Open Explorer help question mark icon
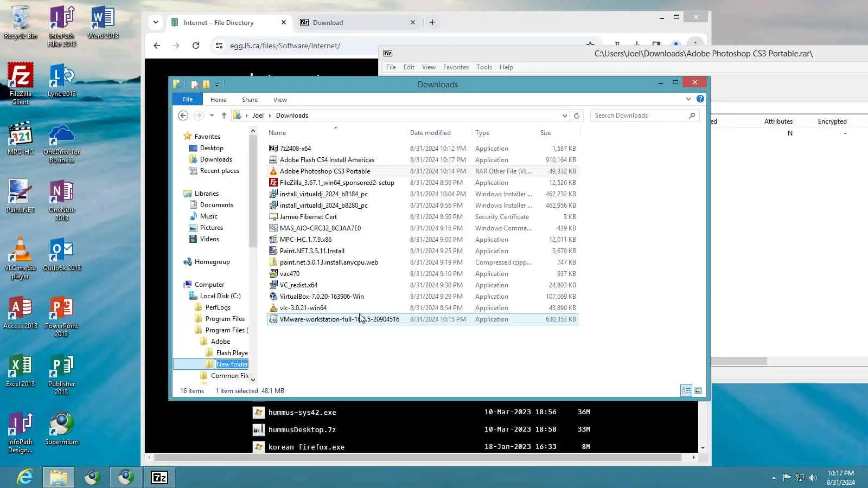This screenshot has height=488, width=868. [700, 99]
